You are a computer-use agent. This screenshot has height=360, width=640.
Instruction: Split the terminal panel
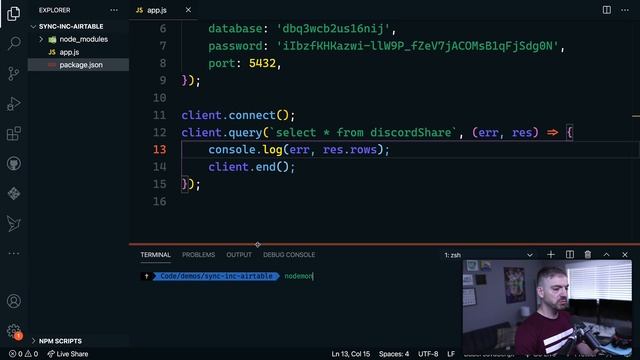click(x=570, y=255)
